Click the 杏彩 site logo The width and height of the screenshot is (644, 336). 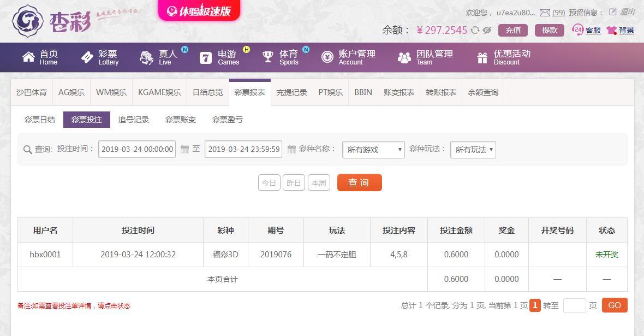point(52,21)
